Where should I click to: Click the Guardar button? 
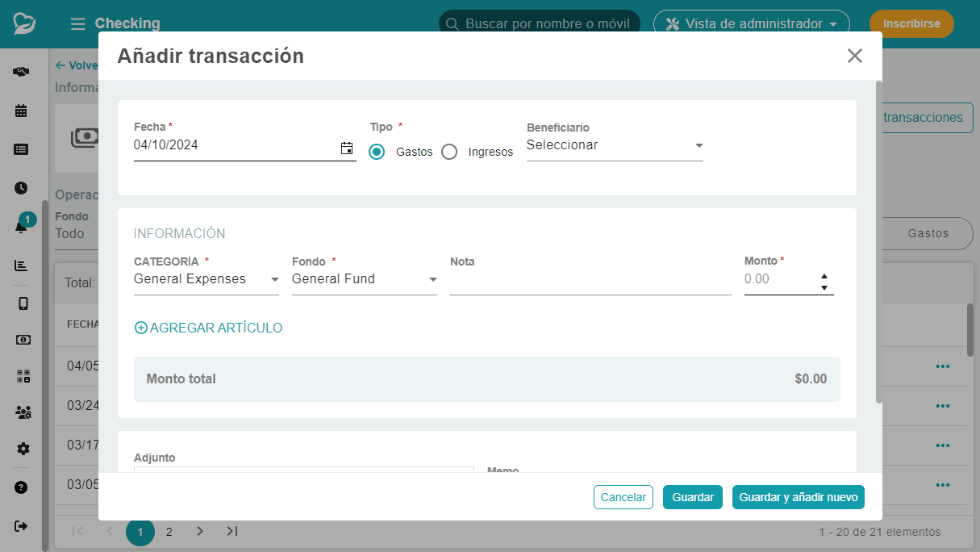tap(693, 497)
